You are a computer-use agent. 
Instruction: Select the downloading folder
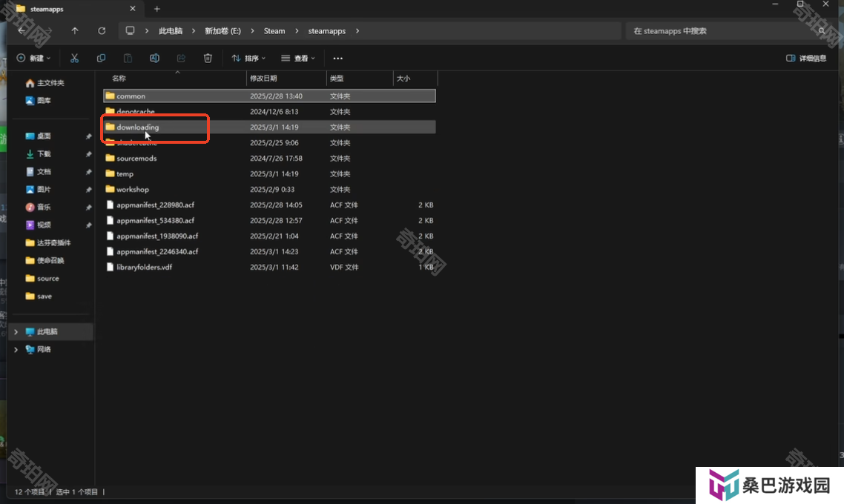(x=269, y=127)
